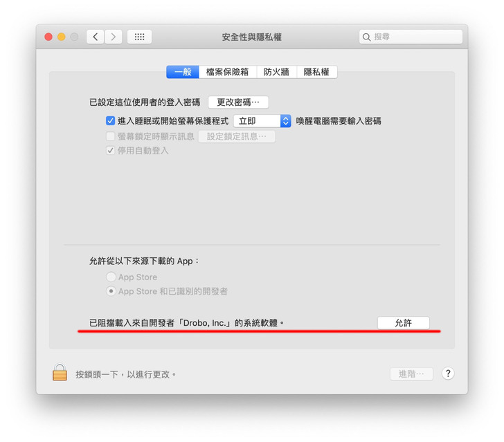Select the App Store only radio button

pyautogui.click(x=111, y=277)
